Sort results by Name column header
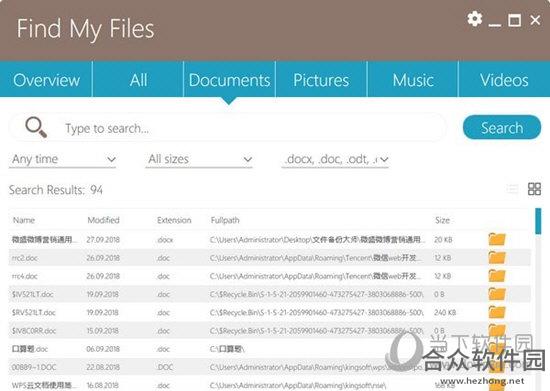The image size is (550, 391). point(24,220)
